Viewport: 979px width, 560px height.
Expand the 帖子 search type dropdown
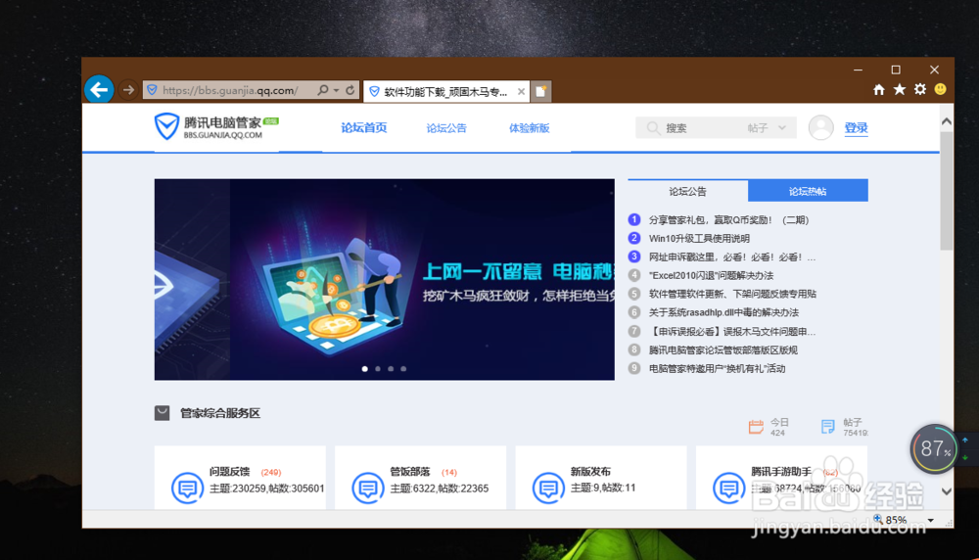767,128
